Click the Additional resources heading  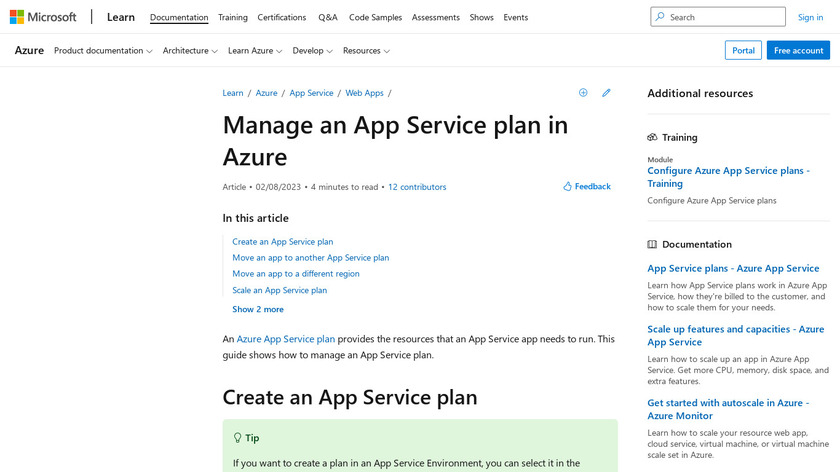[700, 93]
